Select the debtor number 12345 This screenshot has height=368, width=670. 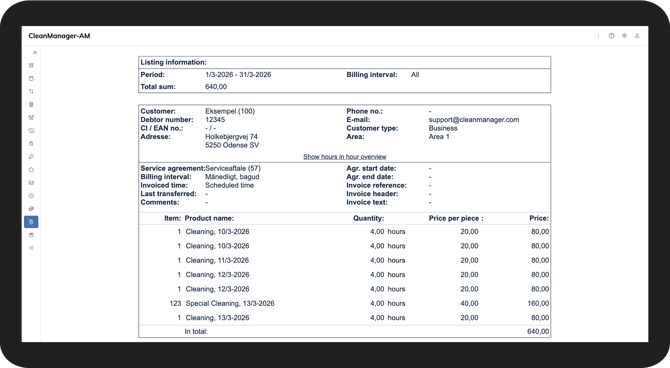pos(215,120)
